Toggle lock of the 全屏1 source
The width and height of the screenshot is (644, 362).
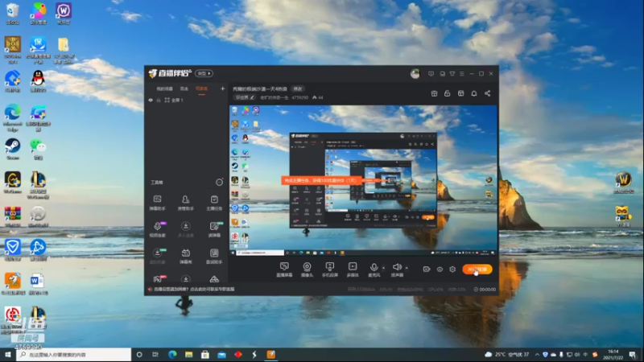158,100
